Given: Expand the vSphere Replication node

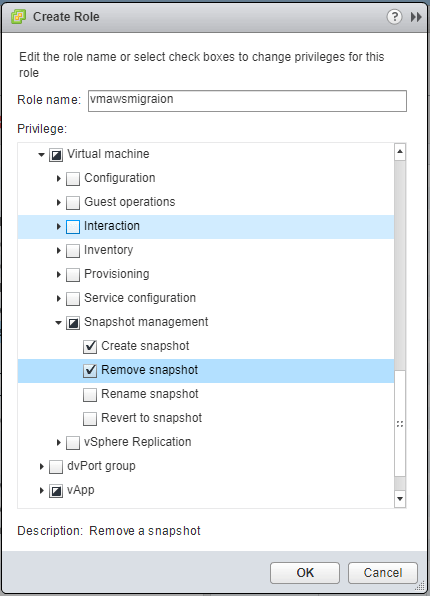Looking at the screenshot, I should click(x=59, y=442).
